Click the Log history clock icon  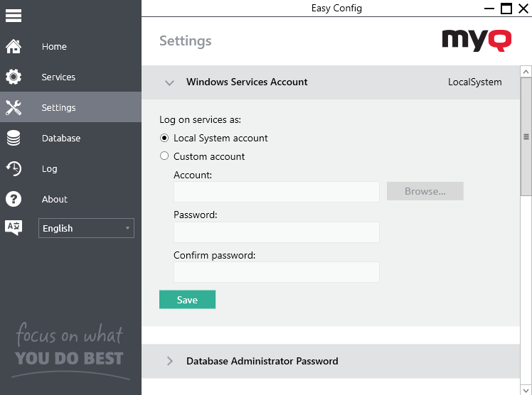14,169
